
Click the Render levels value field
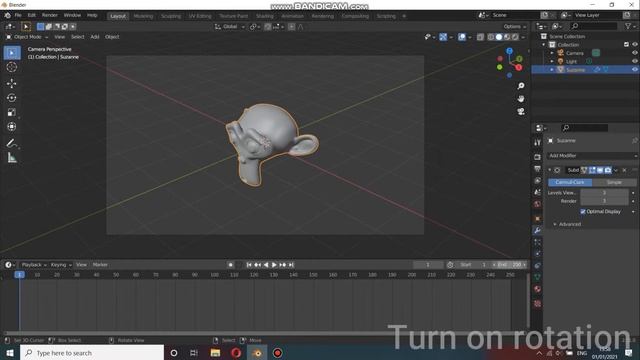(604, 201)
